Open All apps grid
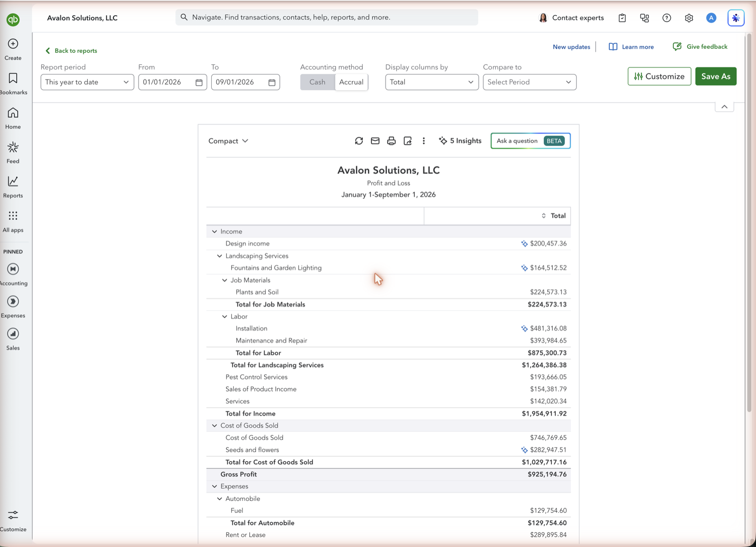The height and width of the screenshot is (547, 756). coord(13,222)
